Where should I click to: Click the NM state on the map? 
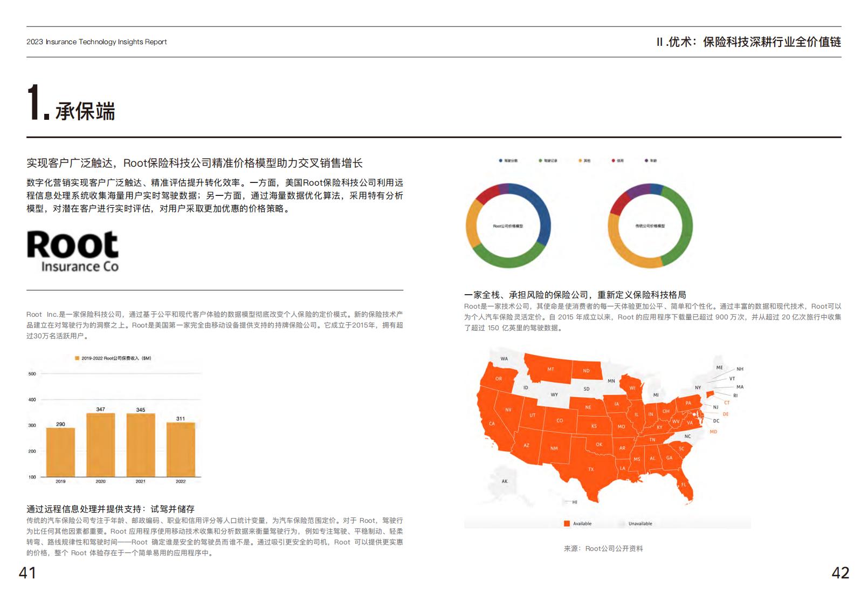tap(554, 448)
